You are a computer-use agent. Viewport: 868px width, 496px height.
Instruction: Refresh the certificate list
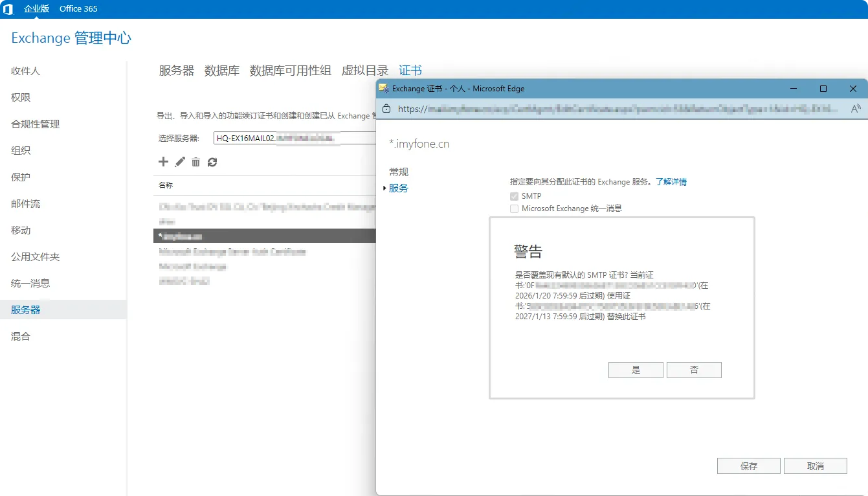[212, 162]
